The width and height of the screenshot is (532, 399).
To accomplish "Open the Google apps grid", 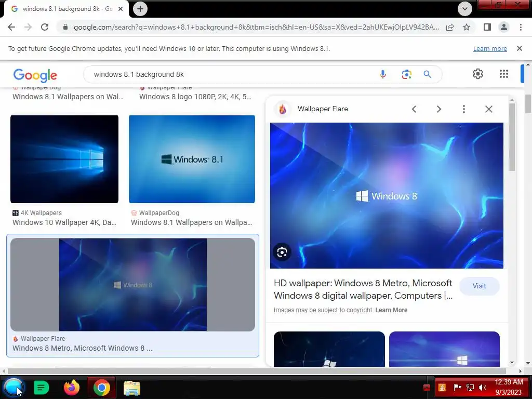I will coord(504,74).
